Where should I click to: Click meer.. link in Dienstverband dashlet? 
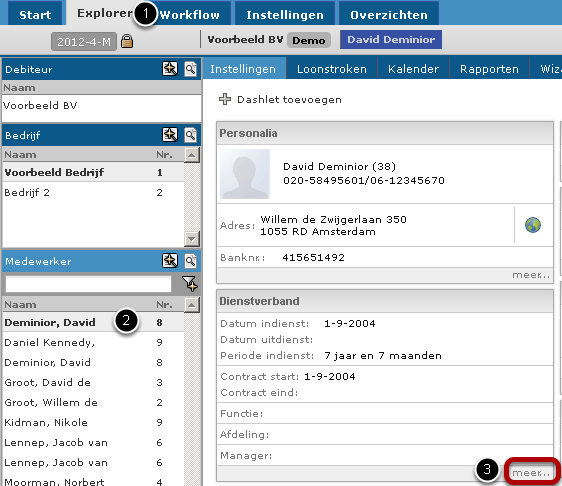(x=530, y=472)
